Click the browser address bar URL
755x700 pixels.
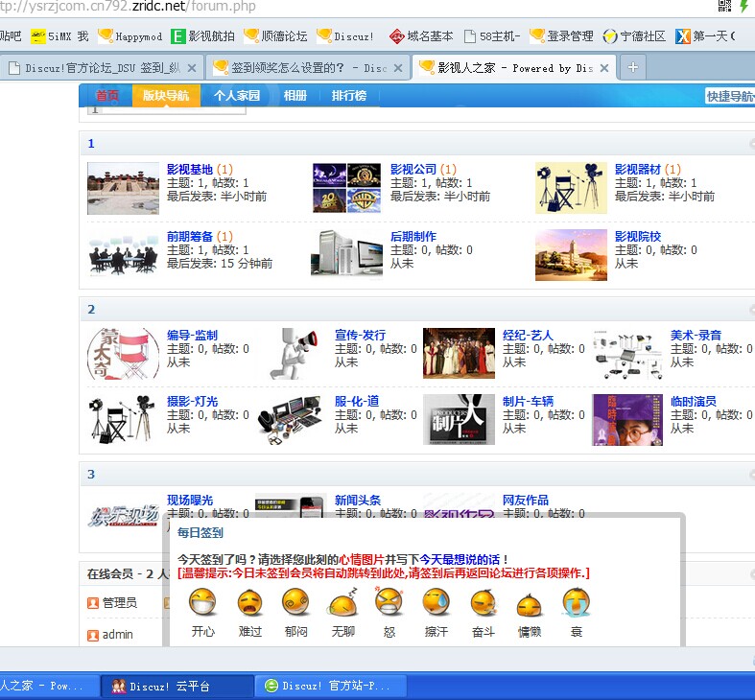(129, 7)
